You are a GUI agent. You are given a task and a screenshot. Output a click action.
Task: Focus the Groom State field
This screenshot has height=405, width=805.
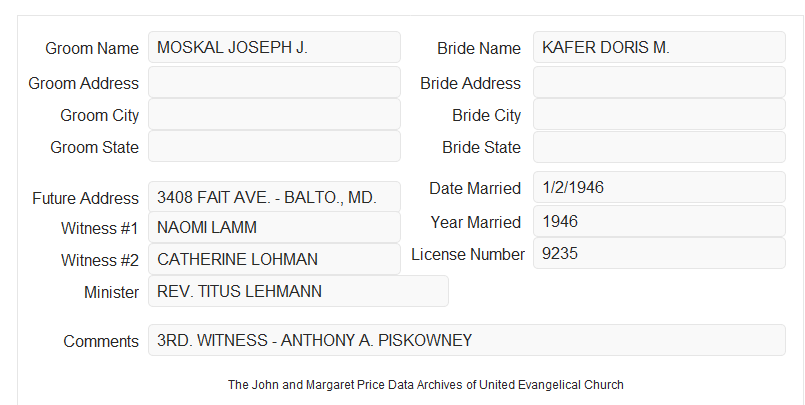[274, 146]
